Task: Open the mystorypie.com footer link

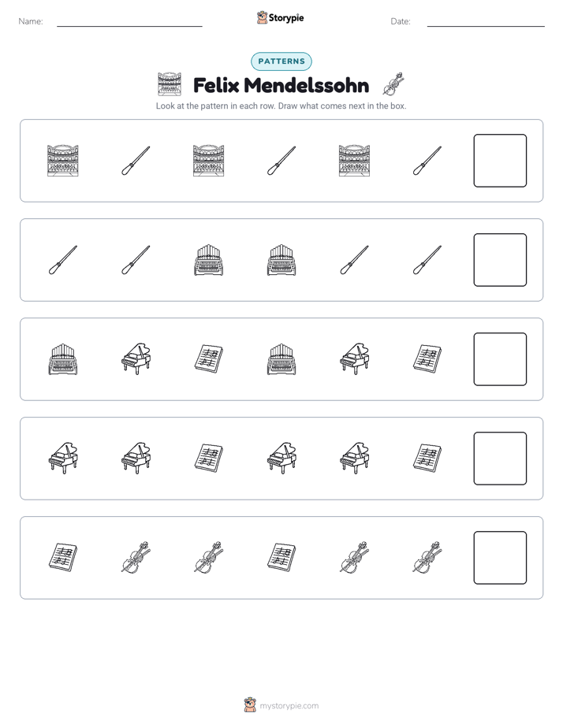Action: tap(289, 706)
